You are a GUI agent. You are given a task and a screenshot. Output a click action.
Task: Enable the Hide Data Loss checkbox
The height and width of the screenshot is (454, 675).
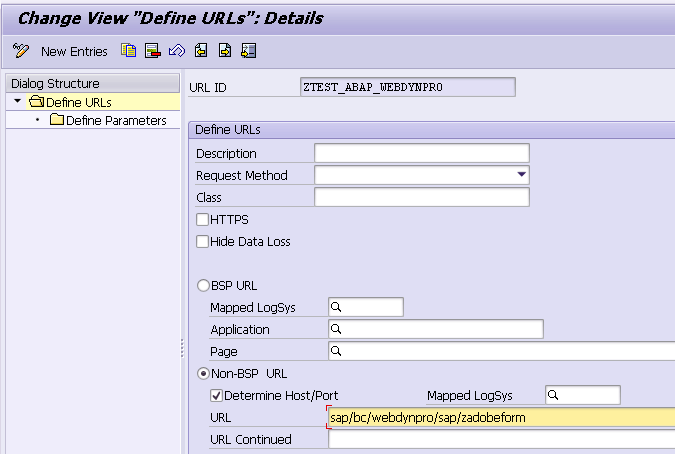[202, 241]
